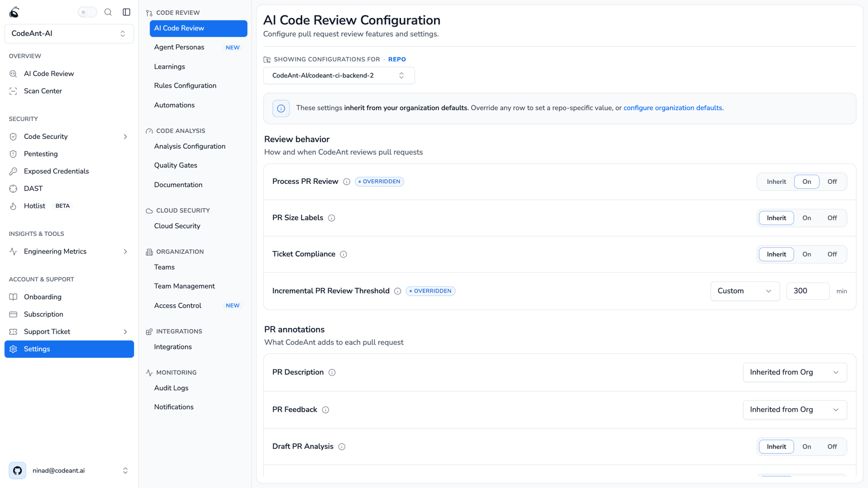Viewport: 868px width, 488px height.
Task: Expand the Support Ticket chevron
Action: (125, 332)
